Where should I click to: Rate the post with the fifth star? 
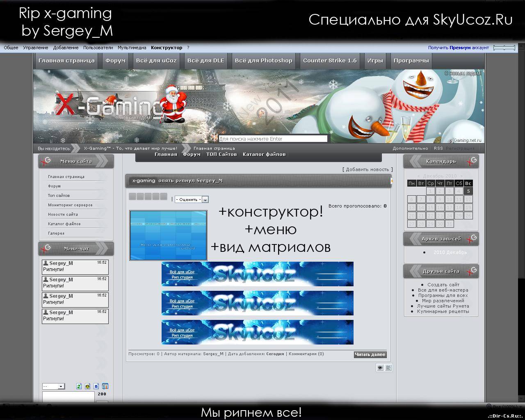point(163,197)
